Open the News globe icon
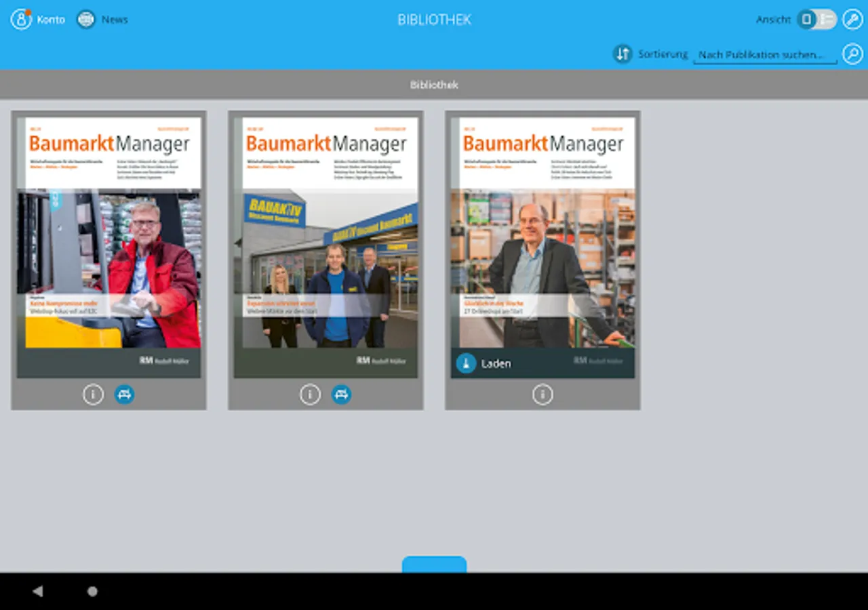868x610 pixels. [x=86, y=19]
